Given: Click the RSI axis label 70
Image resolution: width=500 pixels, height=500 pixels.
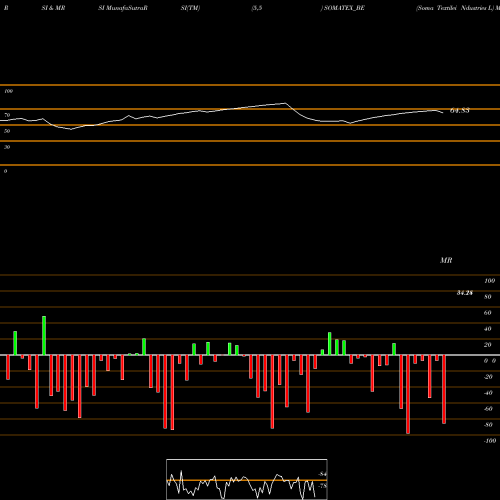Looking at the screenshot, I should coord(7,115).
